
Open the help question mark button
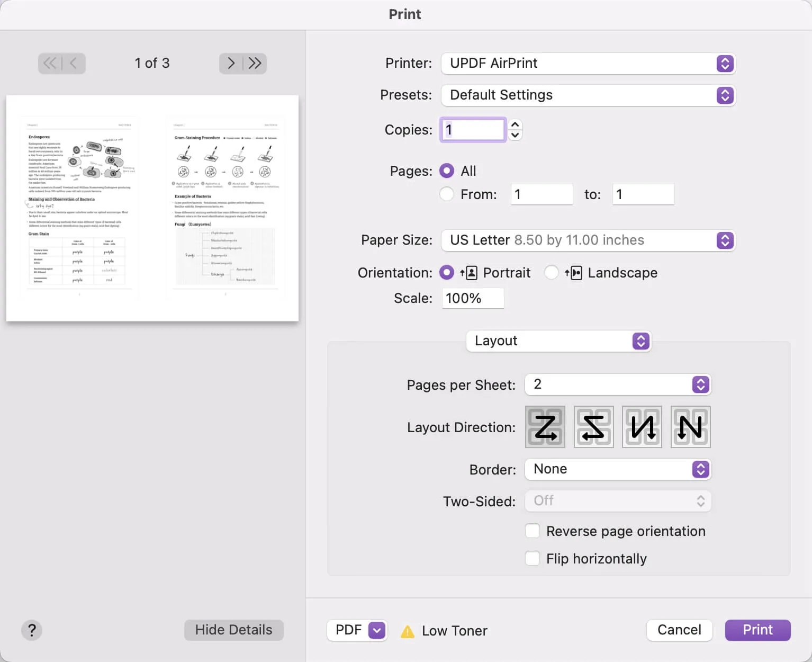click(x=32, y=630)
